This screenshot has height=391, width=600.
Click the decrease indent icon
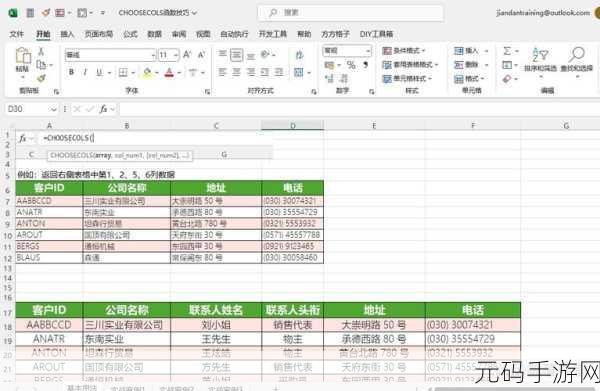click(265, 72)
